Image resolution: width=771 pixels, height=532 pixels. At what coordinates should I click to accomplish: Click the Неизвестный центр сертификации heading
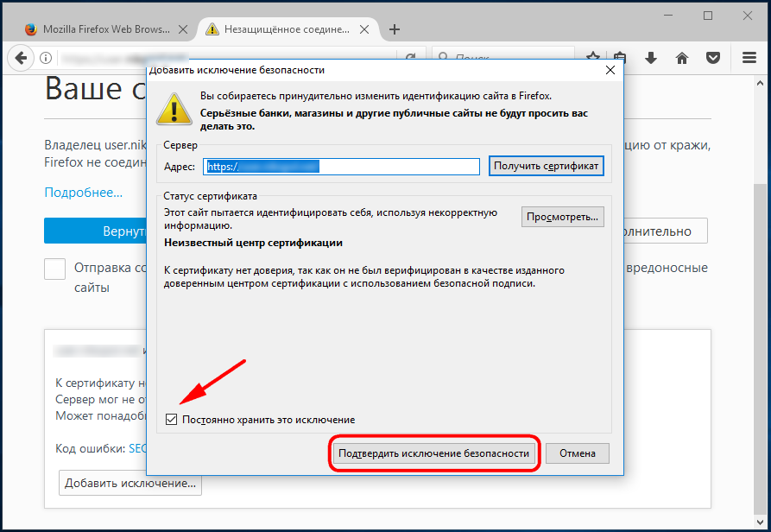pos(253,243)
